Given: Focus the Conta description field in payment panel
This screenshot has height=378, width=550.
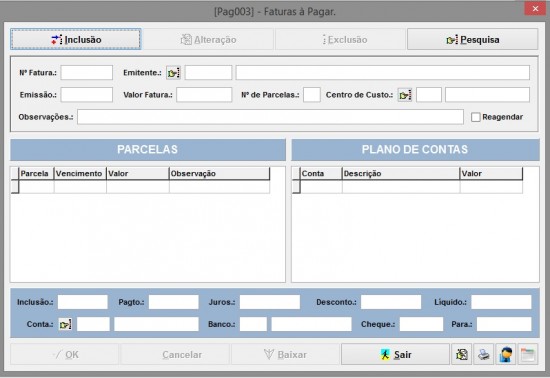Looking at the screenshot, I should click(x=156, y=324).
